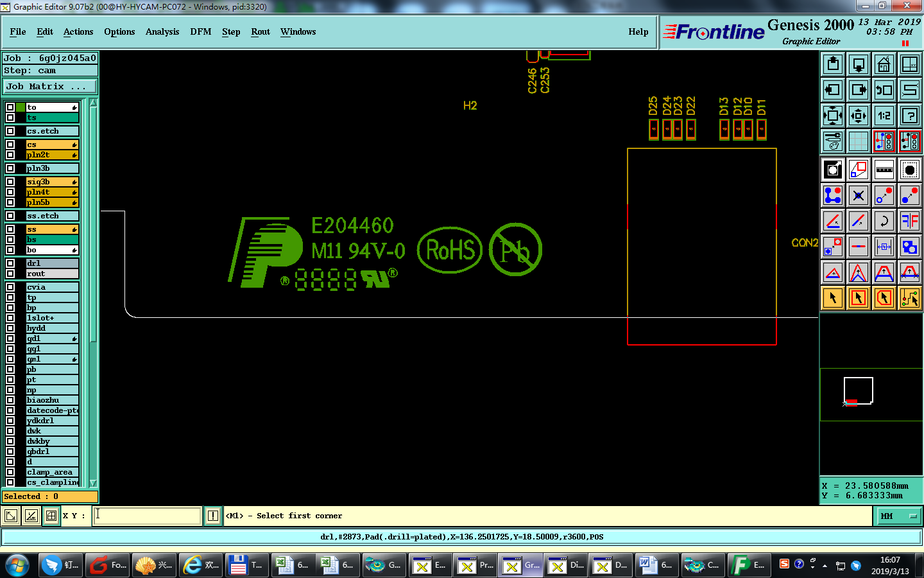Click the pan right arrow icon
924x578 pixels.
(x=859, y=89)
